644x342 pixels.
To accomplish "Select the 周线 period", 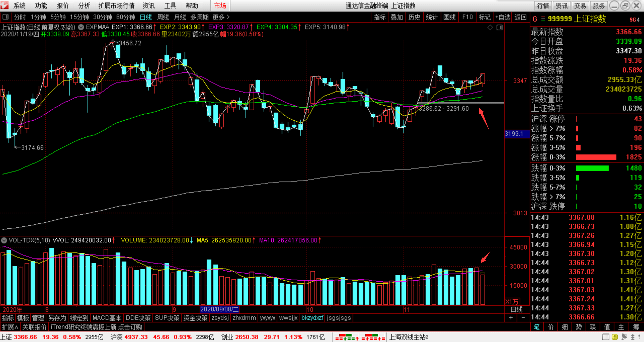I will click(x=163, y=17).
